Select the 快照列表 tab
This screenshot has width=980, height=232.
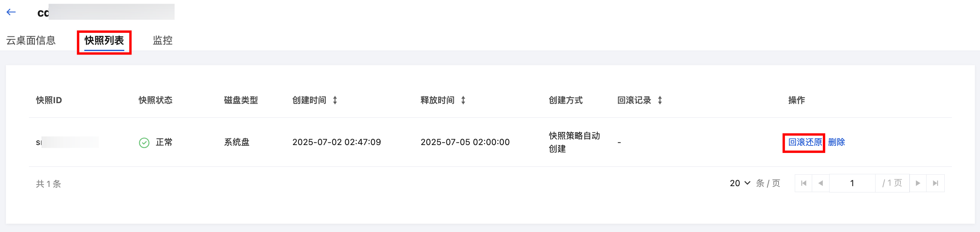[104, 40]
